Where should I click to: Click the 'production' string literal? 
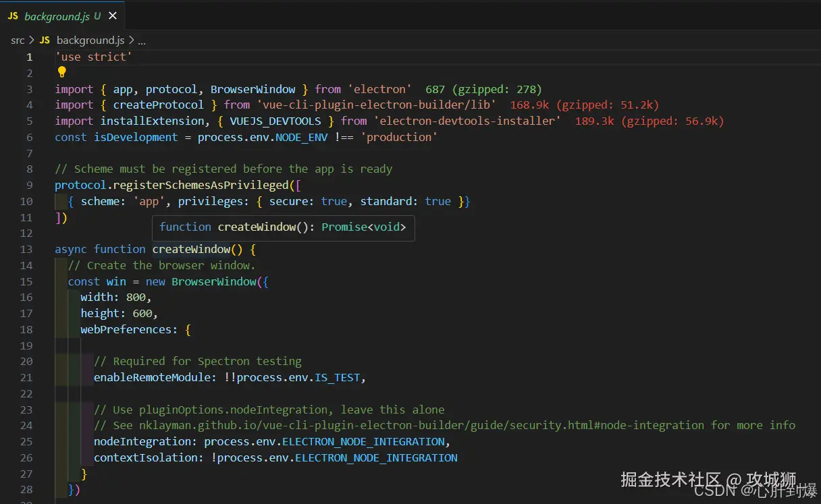[x=399, y=137]
